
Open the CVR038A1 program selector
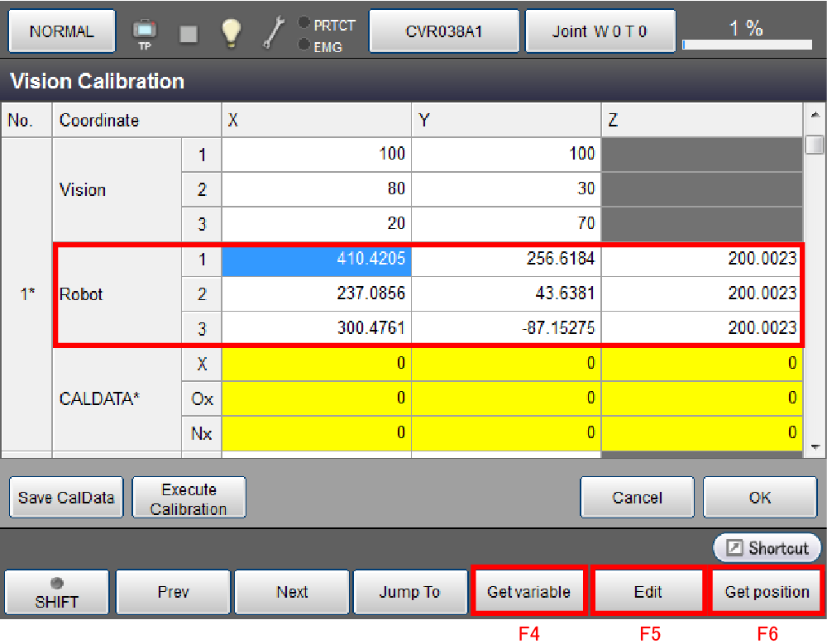pyautogui.click(x=443, y=32)
